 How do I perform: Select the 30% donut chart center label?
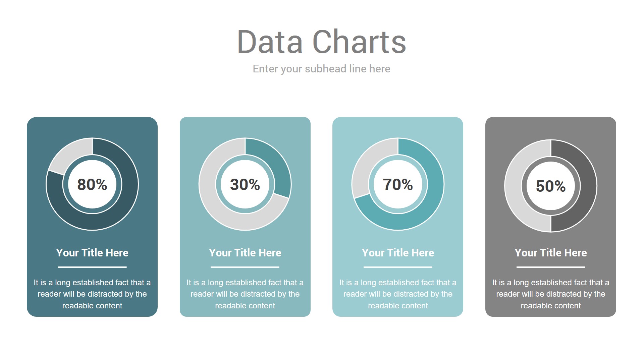pyautogui.click(x=245, y=184)
